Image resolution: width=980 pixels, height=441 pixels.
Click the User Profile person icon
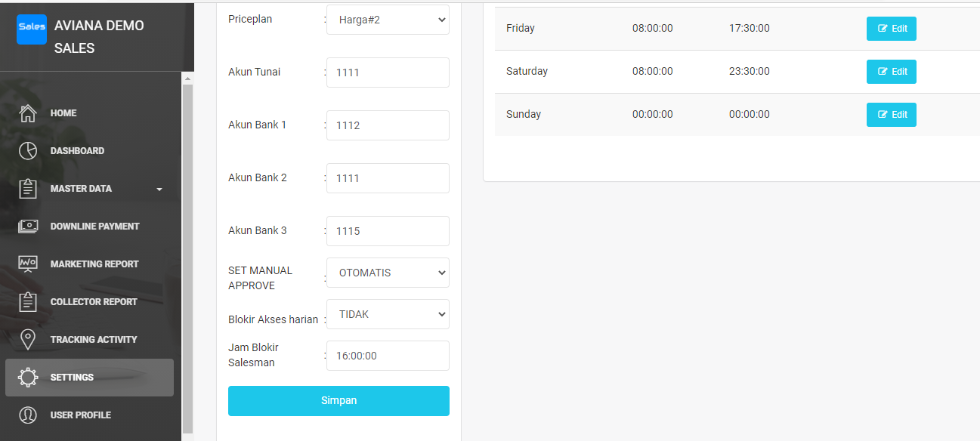tap(28, 415)
